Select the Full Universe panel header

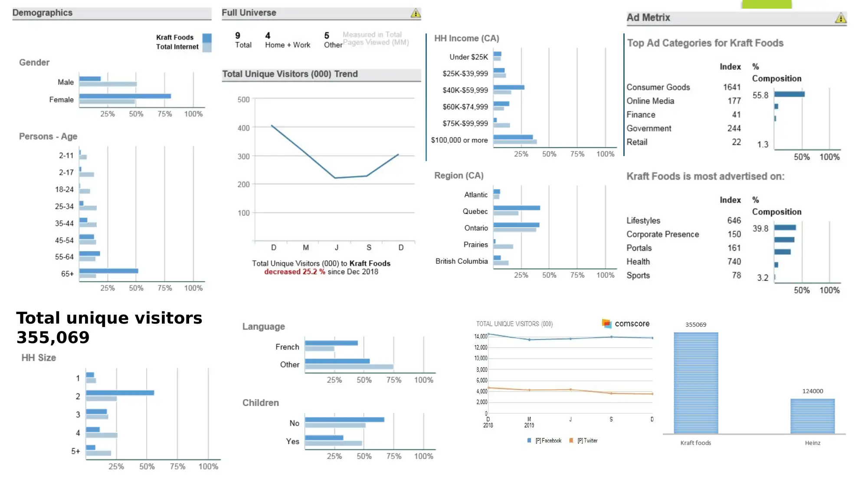[321, 13]
